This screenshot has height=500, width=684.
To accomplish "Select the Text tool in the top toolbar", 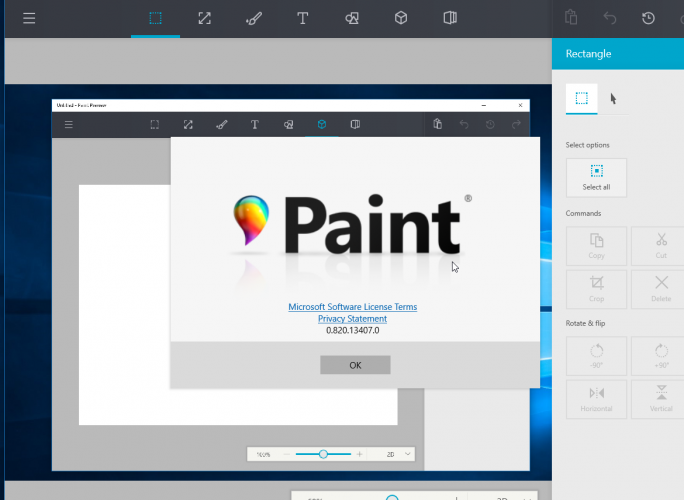I will pos(302,18).
